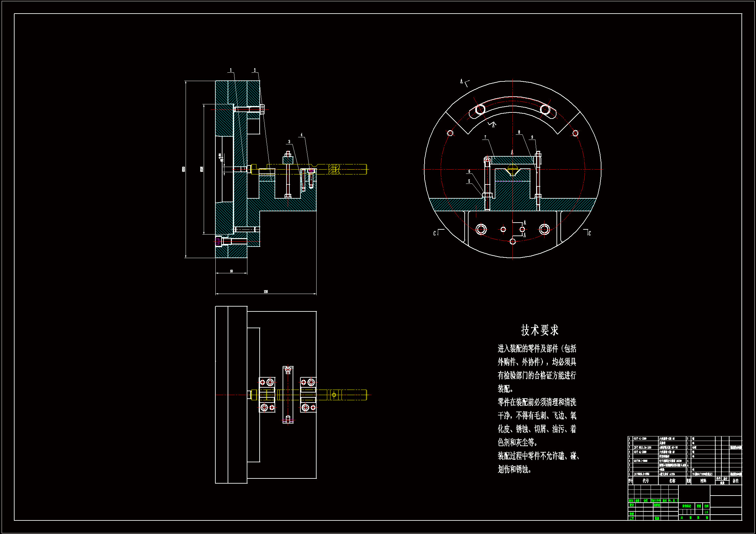Click the 名称 column header in title block
The height and width of the screenshot is (534, 756).
coord(672,481)
